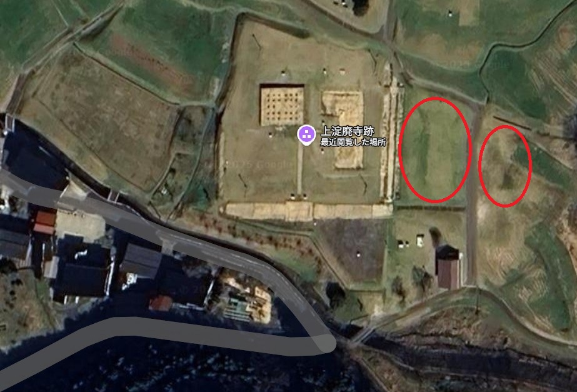Image resolution: width=577 pixels, height=392 pixels.
Task: Click the dirt path between the red ellipses
Action: [x=473, y=191]
